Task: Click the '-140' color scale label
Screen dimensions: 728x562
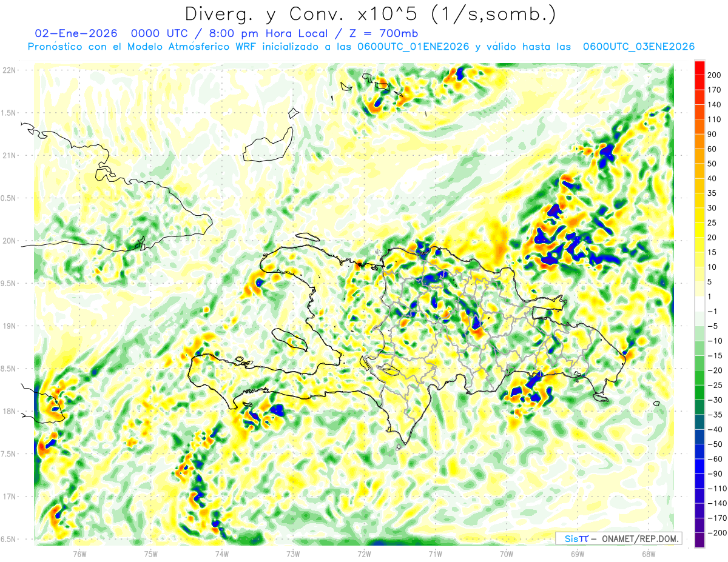Action: (x=717, y=503)
